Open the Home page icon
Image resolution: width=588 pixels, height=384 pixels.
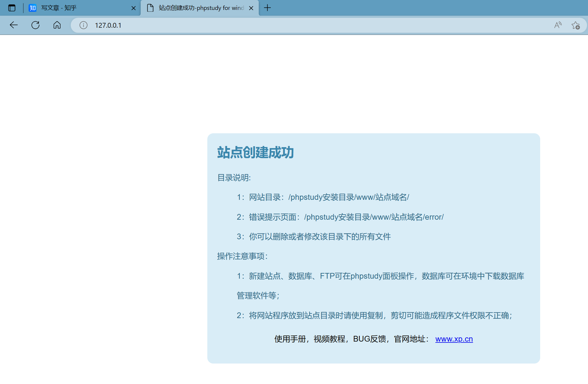pyautogui.click(x=57, y=25)
